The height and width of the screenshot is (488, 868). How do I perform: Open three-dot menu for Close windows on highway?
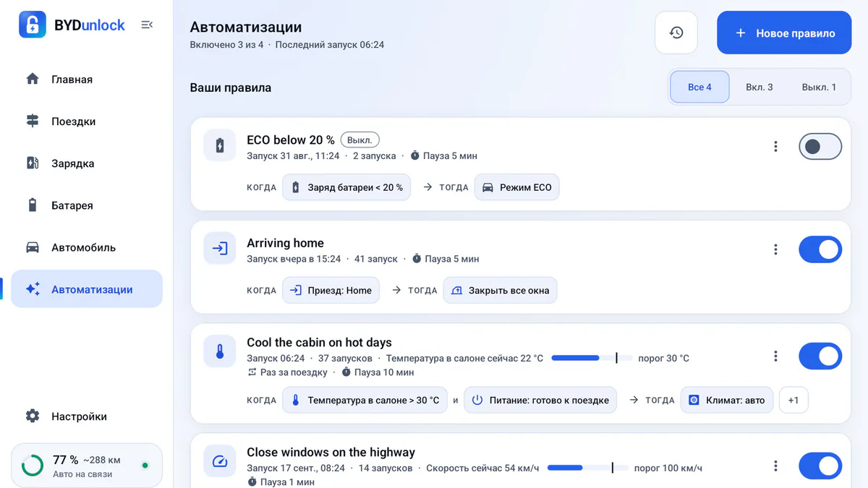click(x=775, y=466)
